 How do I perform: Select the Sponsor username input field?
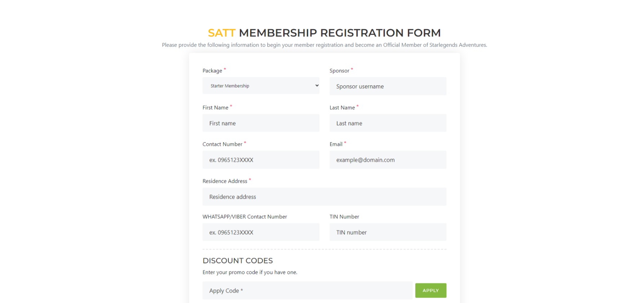tap(388, 86)
